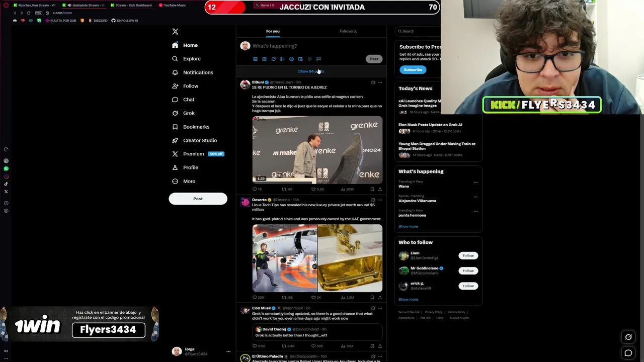Open the gold sink image in Dexerto's post
Image resolution: width=644 pixels, height=362 pixels.
pos(350,258)
